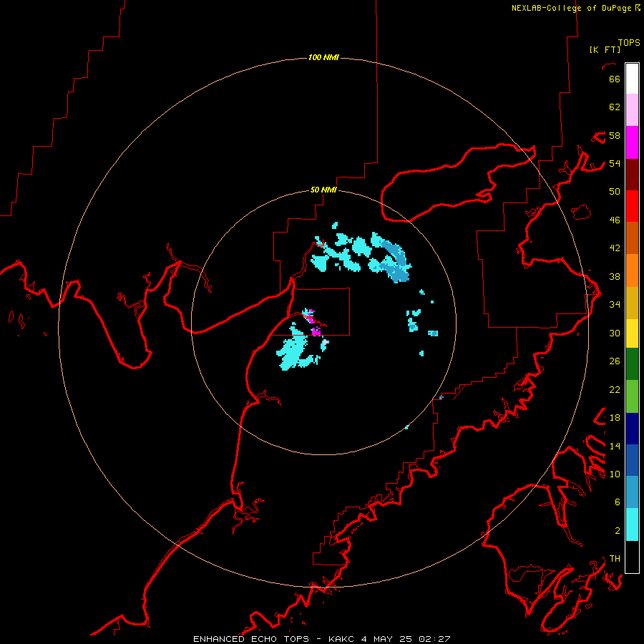Screen dimensions: 644x644
Task: Click the medium blue legend swatch
Action: [x=632, y=460]
